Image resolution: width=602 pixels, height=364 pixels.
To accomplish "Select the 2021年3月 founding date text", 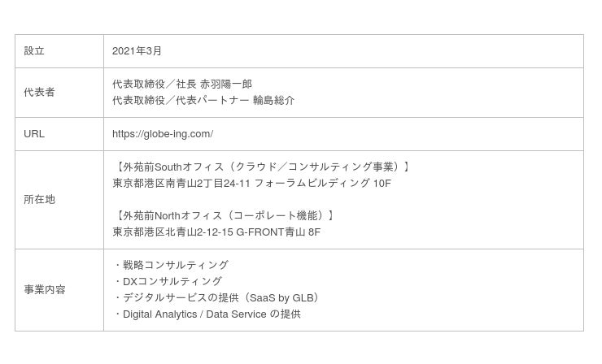I will pos(137,51).
